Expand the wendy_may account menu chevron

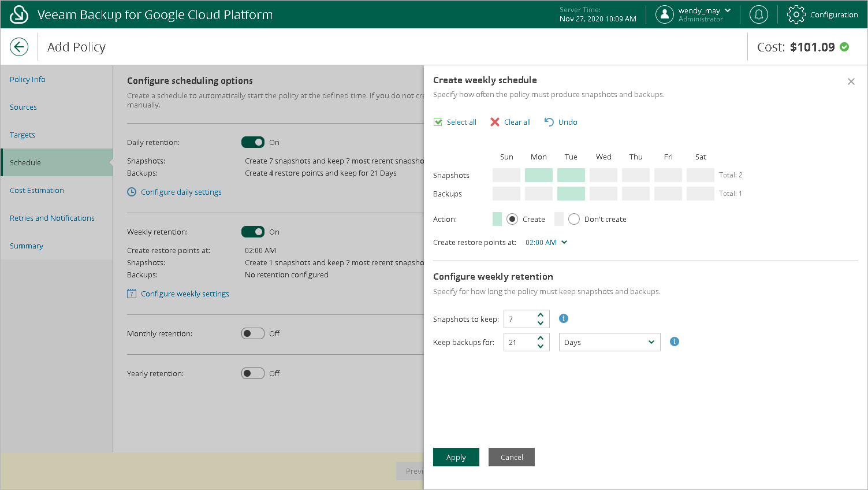728,10
